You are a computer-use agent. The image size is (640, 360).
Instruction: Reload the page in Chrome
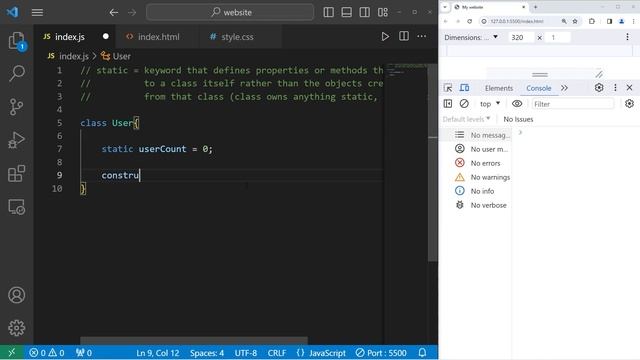(469, 21)
